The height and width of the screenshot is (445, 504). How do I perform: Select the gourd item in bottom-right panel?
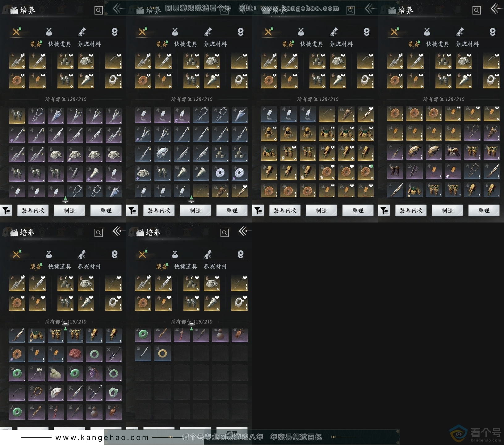tap(220, 334)
